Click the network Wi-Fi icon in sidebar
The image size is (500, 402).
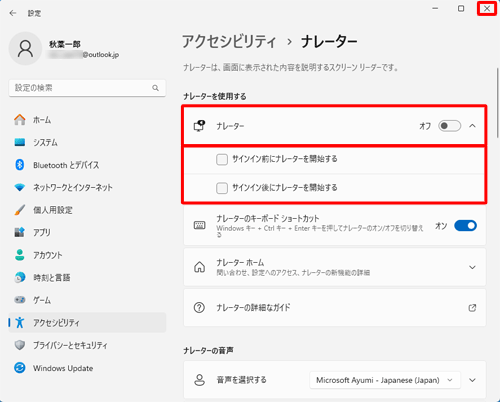coord(20,187)
